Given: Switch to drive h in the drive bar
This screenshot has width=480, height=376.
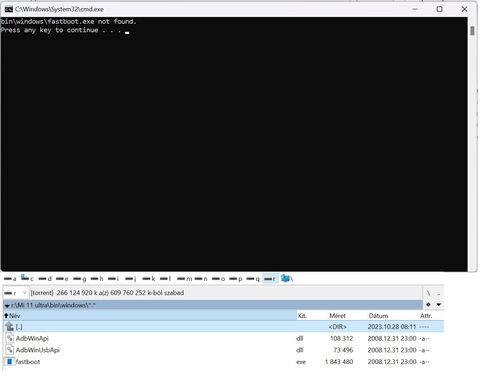Looking at the screenshot, I should point(97,279).
